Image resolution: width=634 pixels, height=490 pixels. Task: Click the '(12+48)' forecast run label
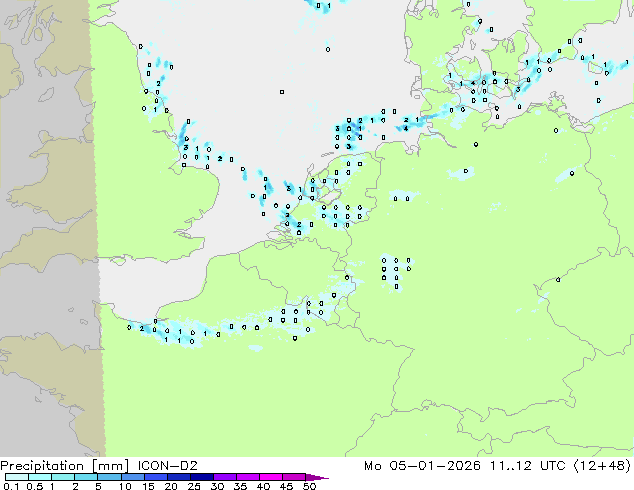pyautogui.click(x=602, y=466)
